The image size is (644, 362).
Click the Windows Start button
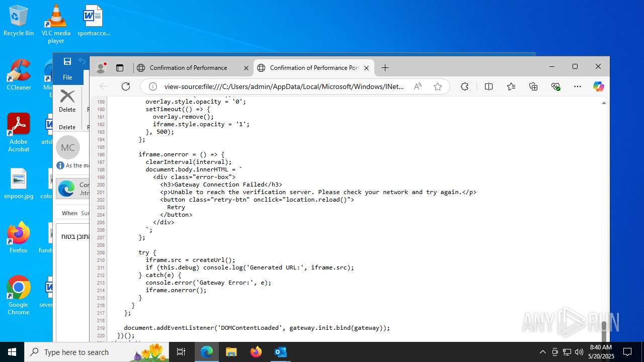[12, 352]
